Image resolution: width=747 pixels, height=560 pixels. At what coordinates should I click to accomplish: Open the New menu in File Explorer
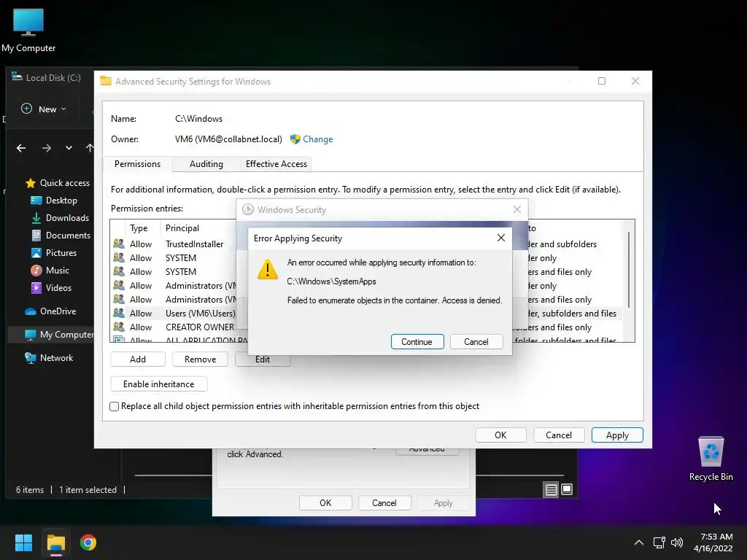click(x=43, y=109)
